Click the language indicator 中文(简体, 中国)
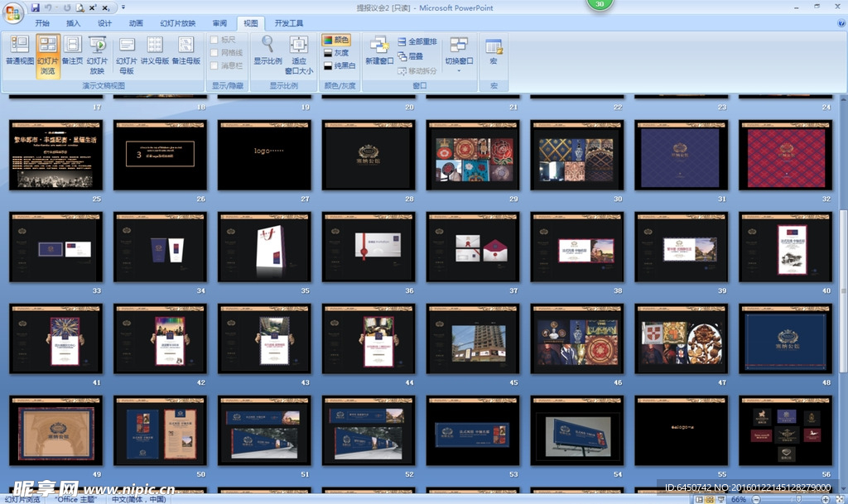The height and width of the screenshot is (504, 848). [x=139, y=500]
